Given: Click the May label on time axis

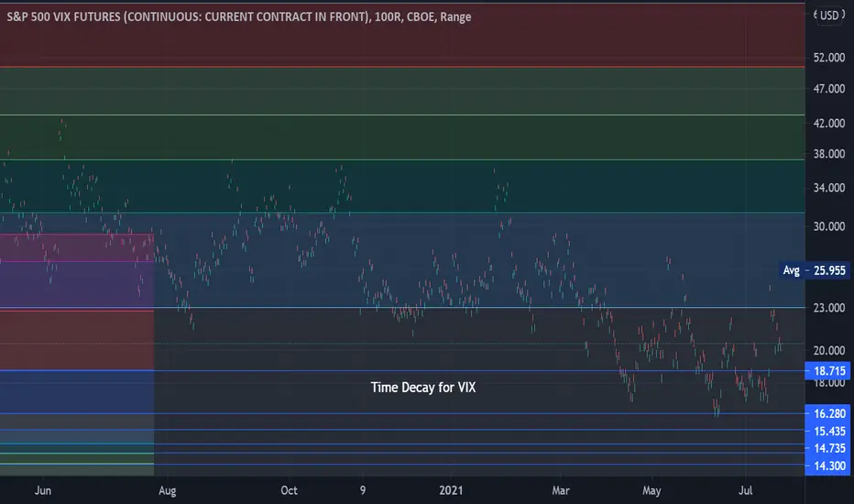Looking at the screenshot, I should click(651, 490).
